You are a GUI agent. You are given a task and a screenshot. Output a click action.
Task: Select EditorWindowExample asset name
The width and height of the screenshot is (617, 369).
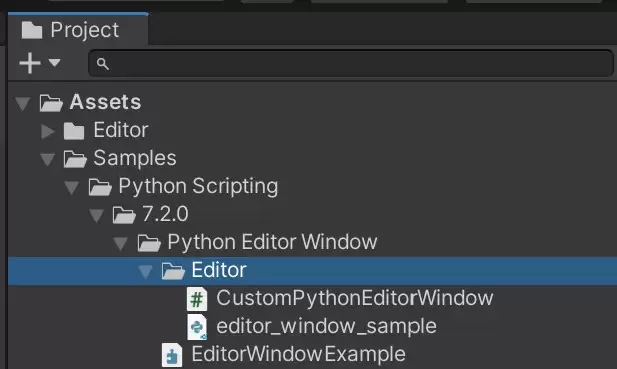coord(298,354)
